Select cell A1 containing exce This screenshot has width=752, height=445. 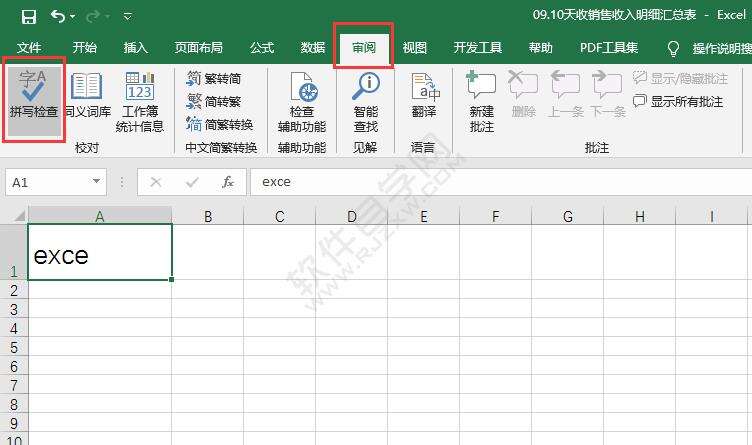(100, 252)
